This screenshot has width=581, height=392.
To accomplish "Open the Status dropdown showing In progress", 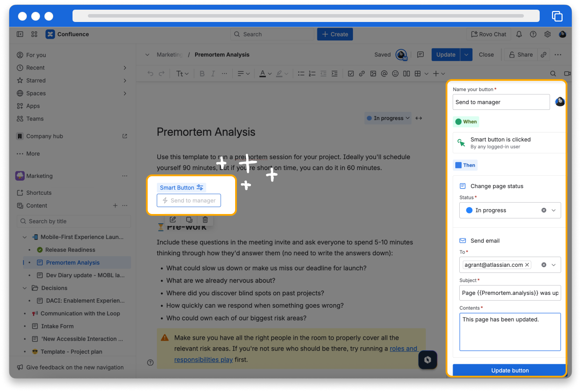I will coord(510,211).
